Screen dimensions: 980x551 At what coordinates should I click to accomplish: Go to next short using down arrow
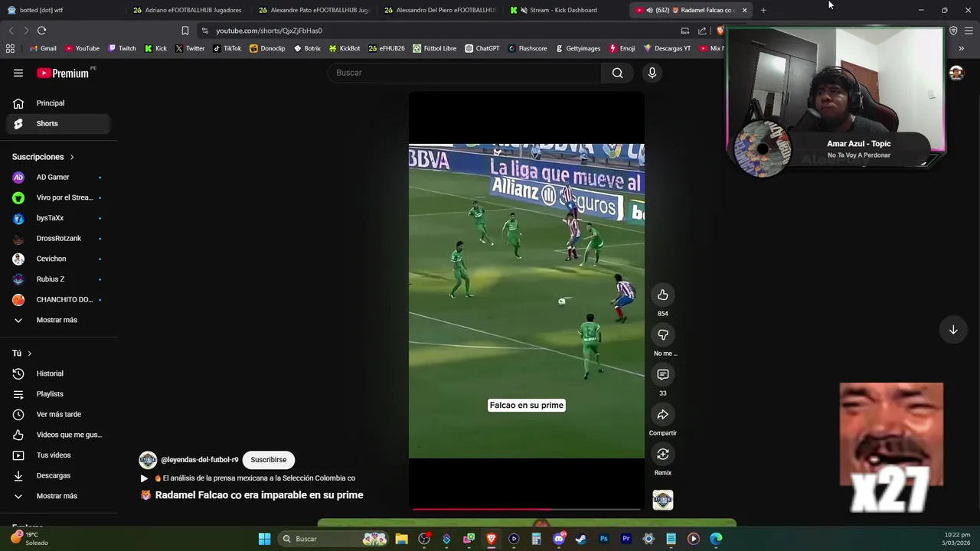tap(953, 330)
